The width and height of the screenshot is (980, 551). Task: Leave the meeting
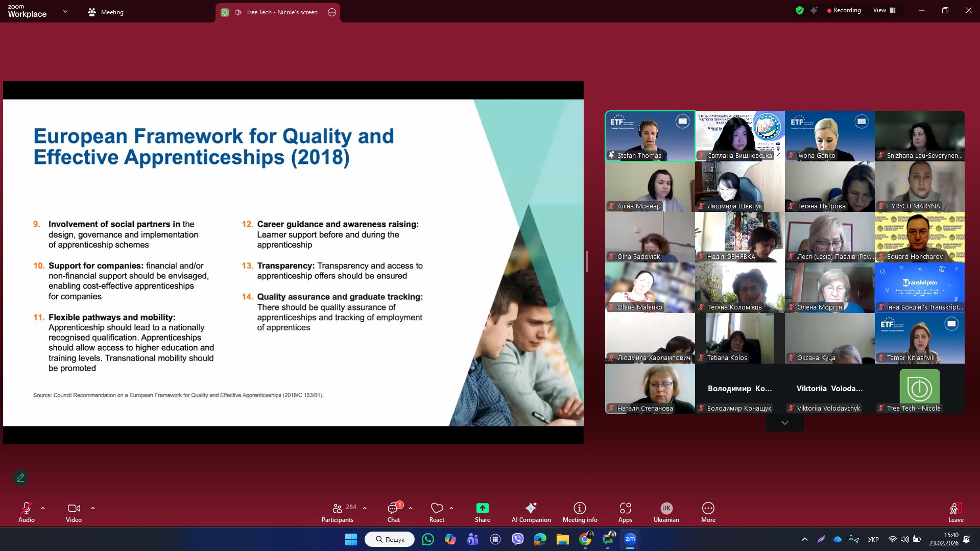click(955, 512)
